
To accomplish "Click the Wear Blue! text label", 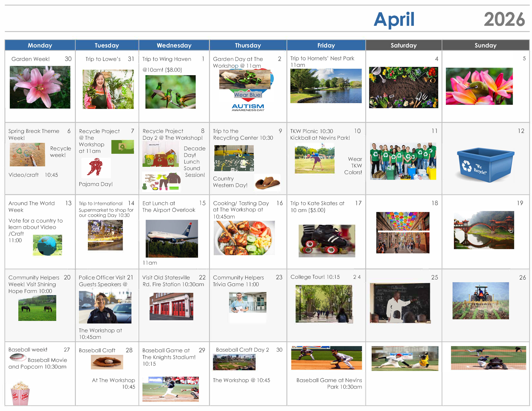I will [248, 95].
